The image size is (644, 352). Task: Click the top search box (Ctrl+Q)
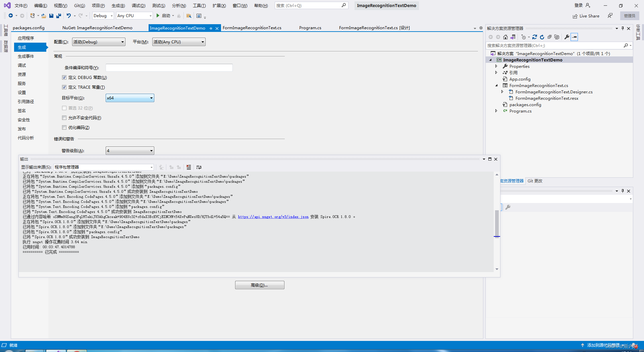pyautogui.click(x=311, y=5)
